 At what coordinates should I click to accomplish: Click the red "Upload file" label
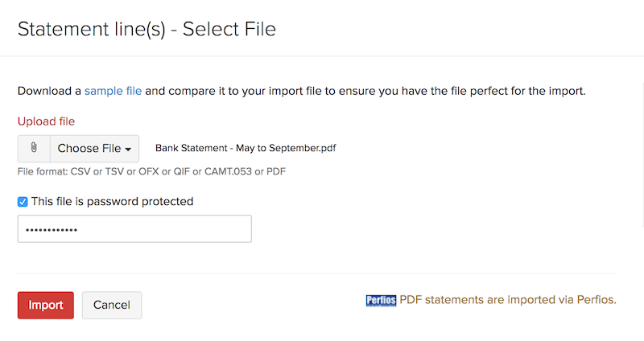[x=46, y=121]
